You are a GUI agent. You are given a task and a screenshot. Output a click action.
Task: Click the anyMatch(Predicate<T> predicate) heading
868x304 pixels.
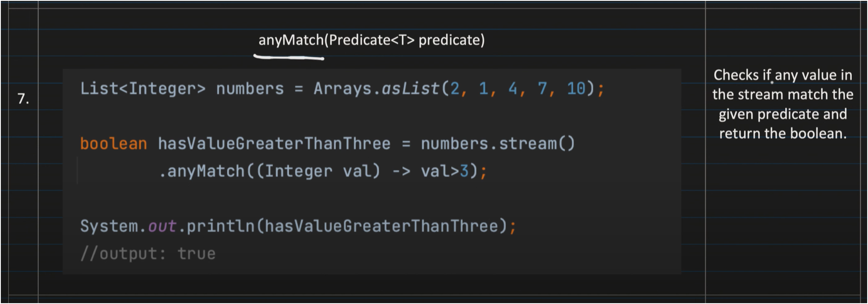[x=371, y=40]
